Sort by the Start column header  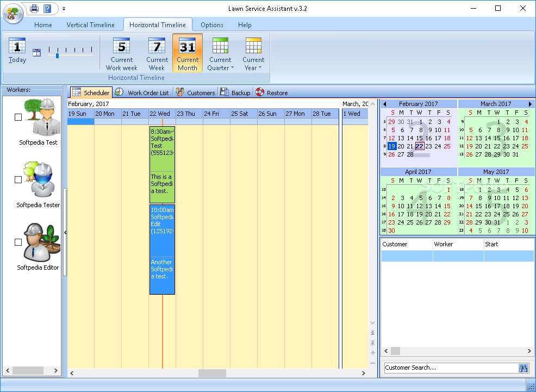point(509,244)
